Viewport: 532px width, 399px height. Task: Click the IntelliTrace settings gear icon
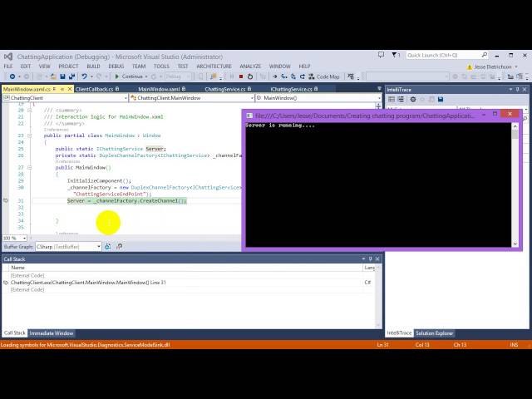point(413,100)
